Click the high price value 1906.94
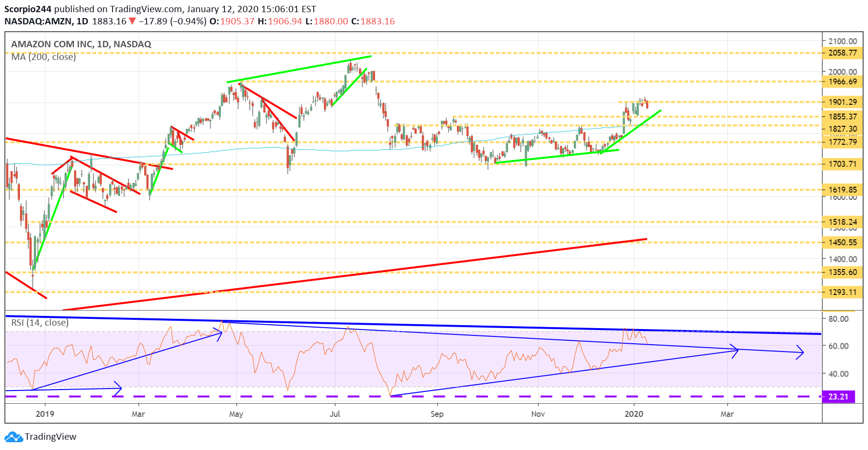Viewport: 868px width, 450px height. pos(285,21)
